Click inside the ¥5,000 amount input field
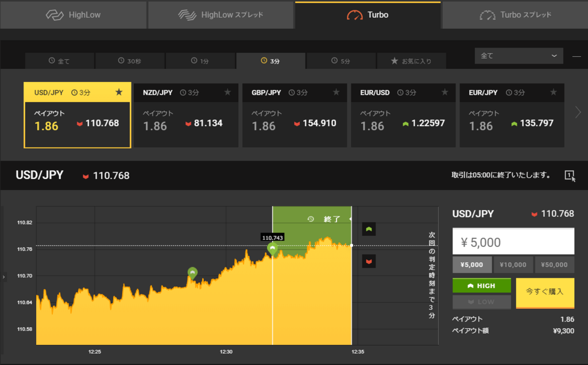588x365 pixels. click(513, 240)
